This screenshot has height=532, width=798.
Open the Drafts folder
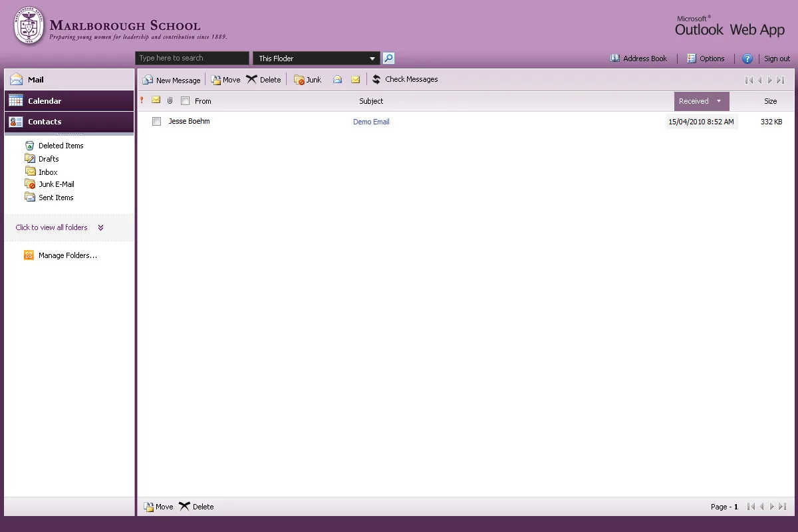coord(42,159)
